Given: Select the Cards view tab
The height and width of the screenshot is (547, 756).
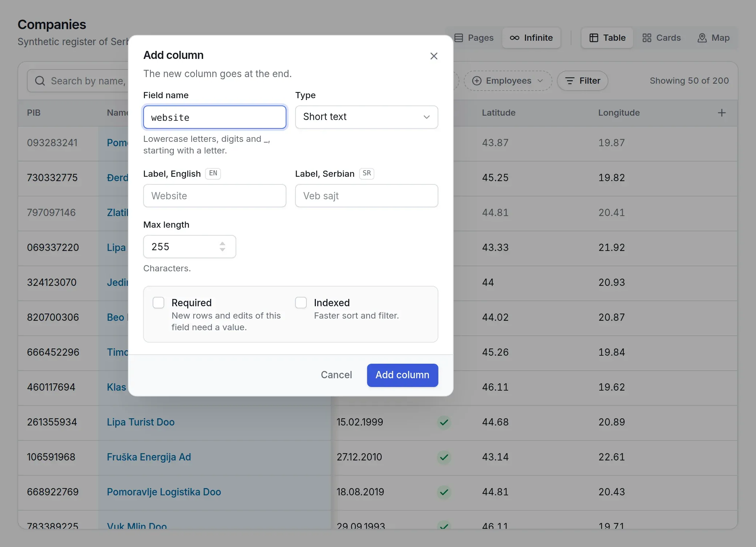Looking at the screenshot, I should pyautogui.click(x=661, y=38).
